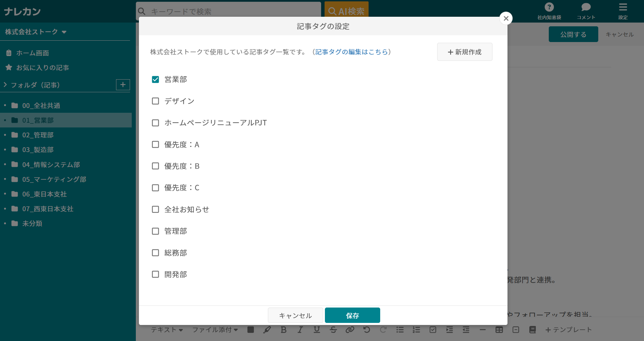The width and height of the screenshot is (644, 341).
Task: Check the デザイン tag checkbox
Action: [x=156, y=101]
